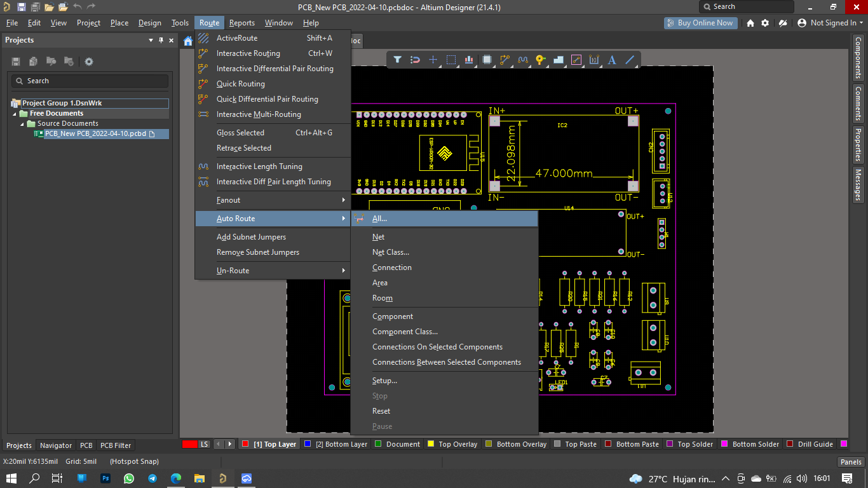This screenshot has width=868, height=488.
Task: Click the Document layer green swatch
Action: click(378, 444)
